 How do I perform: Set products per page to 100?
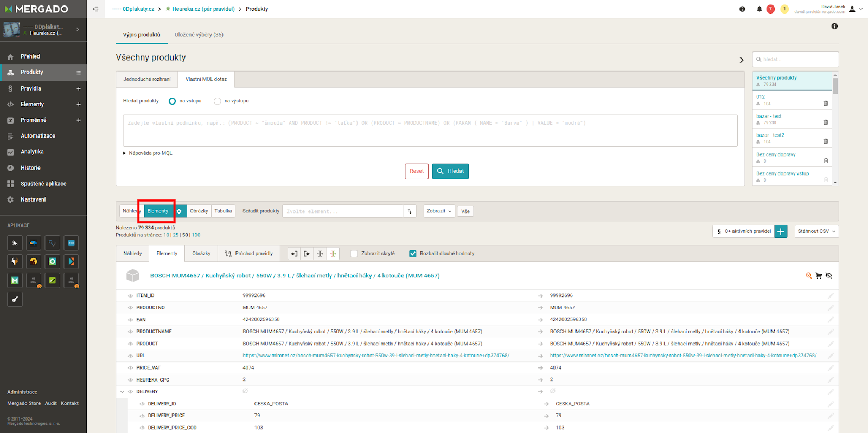point(196,235)
